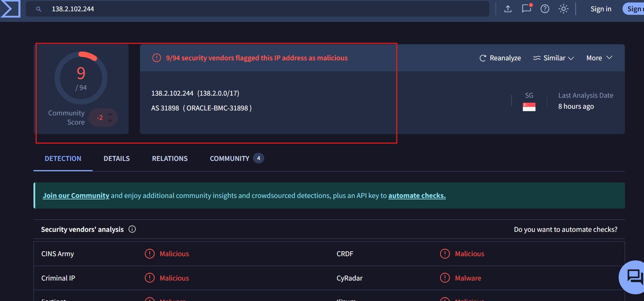Click the Singapore flag icon

point(529,107)
